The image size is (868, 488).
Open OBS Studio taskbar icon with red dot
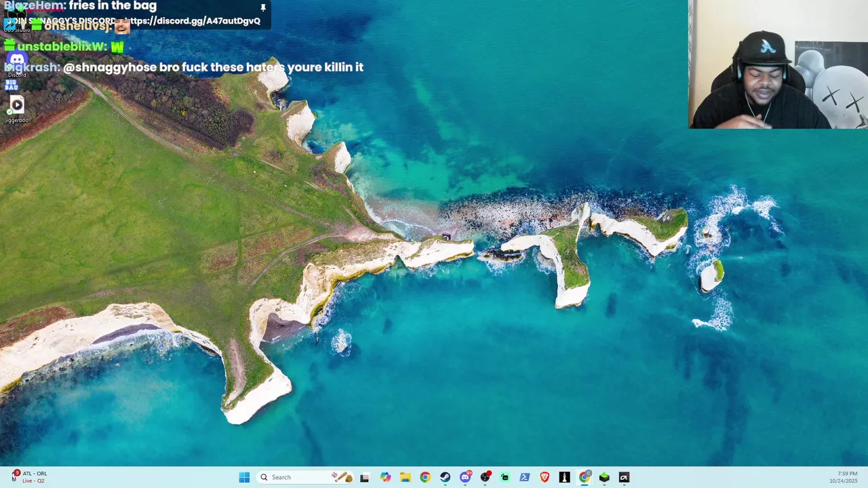tap(485, 477)
